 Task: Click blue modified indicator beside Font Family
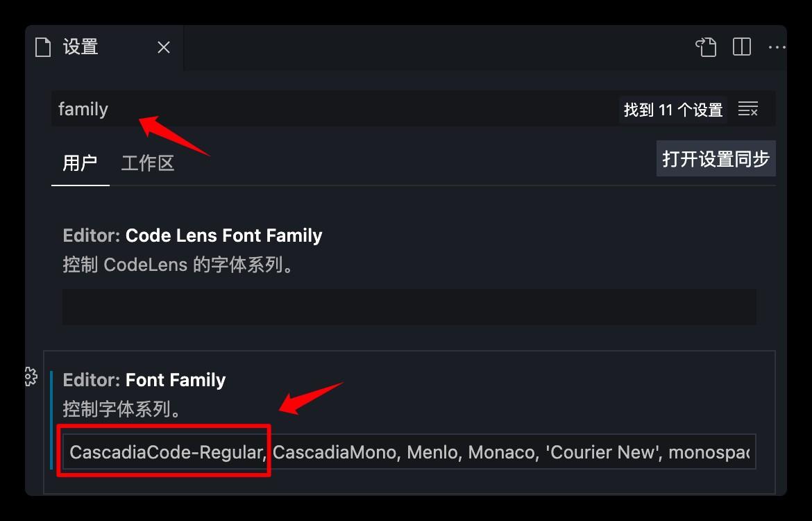click(x=51, y=420)
